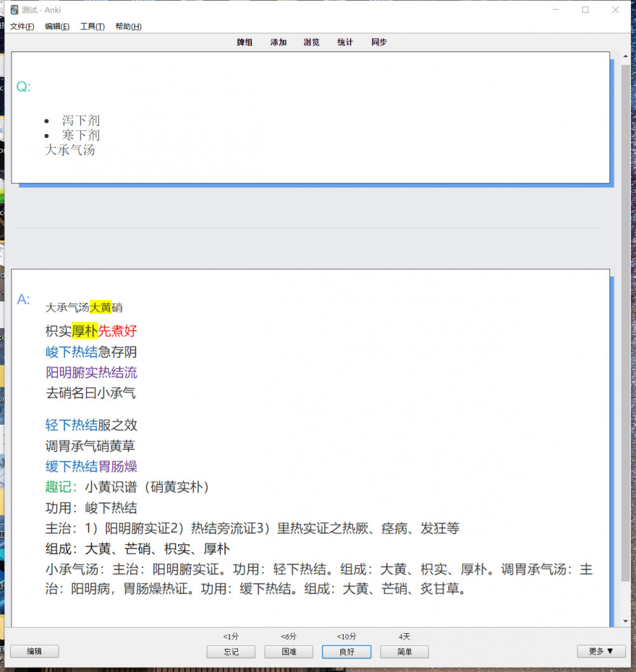
Task: Go to 牌组 decks view
Action: pos(245,42)
